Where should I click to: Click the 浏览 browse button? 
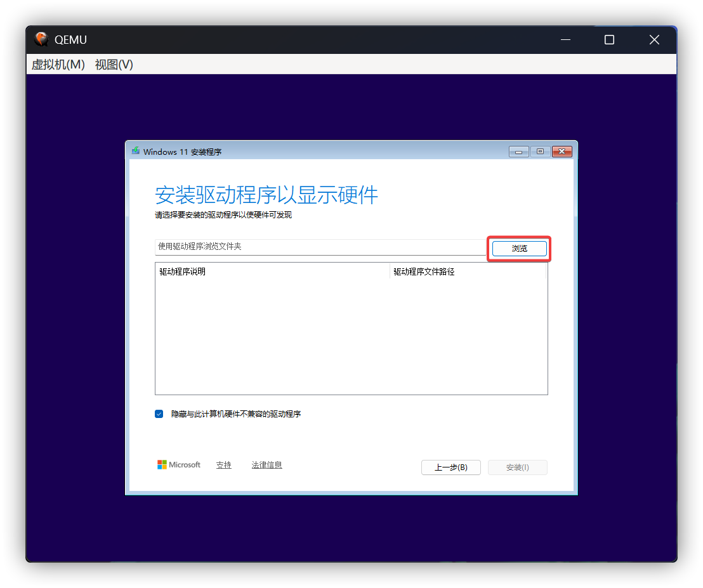(x=519, y=248)
